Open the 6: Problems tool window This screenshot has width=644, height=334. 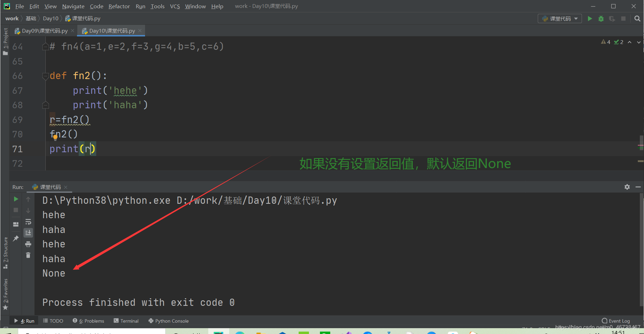click(88, 321)
